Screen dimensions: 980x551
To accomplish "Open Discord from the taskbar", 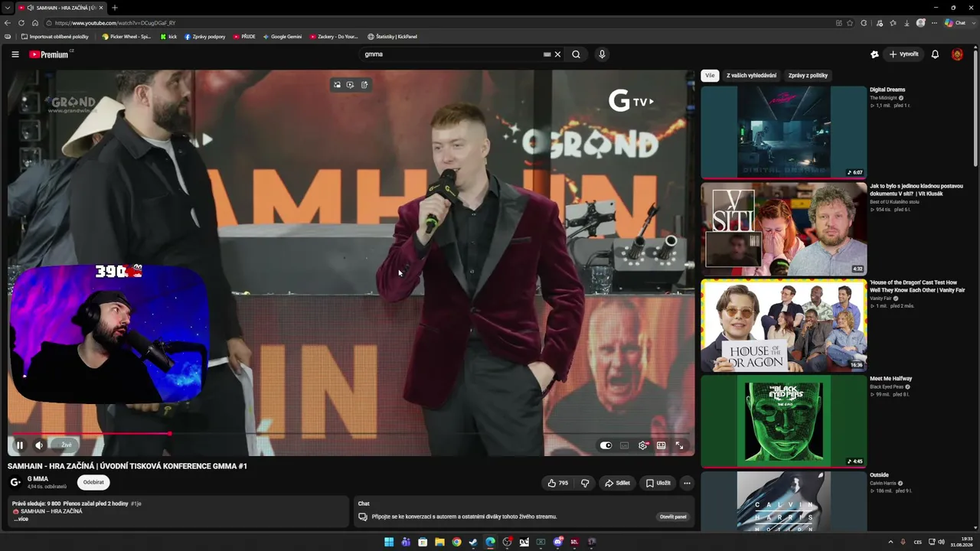I will click(558, 542).
